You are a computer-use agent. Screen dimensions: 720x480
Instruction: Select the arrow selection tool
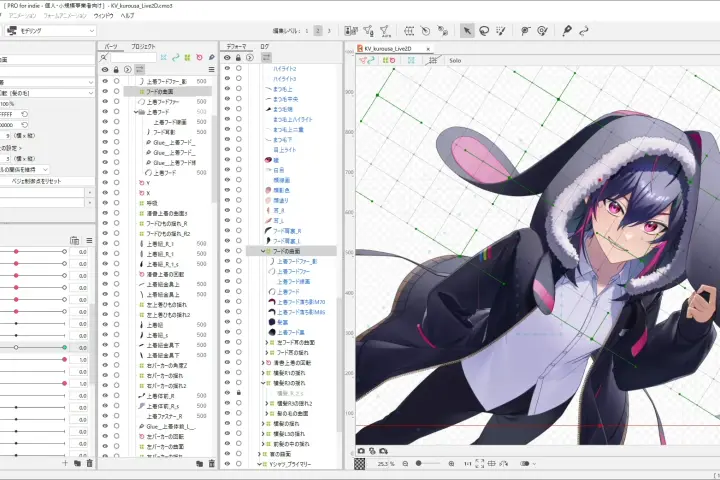pyautogui.click(x=467, y=31)
